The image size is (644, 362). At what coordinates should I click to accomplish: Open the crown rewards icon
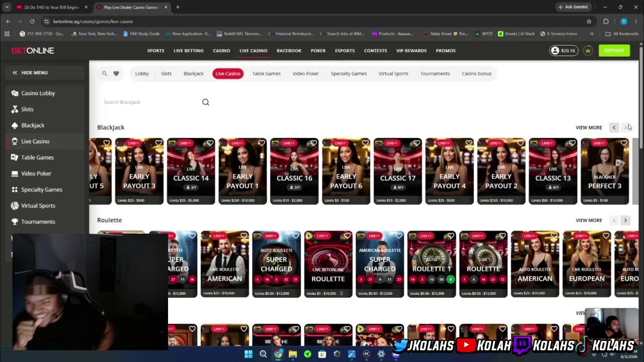[x=588, y=50]
